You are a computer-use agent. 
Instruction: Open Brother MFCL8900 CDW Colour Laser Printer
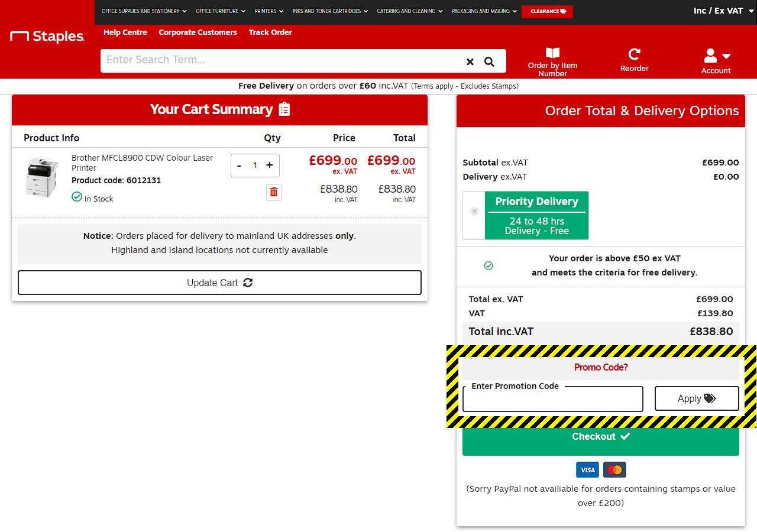coord(142,163)
